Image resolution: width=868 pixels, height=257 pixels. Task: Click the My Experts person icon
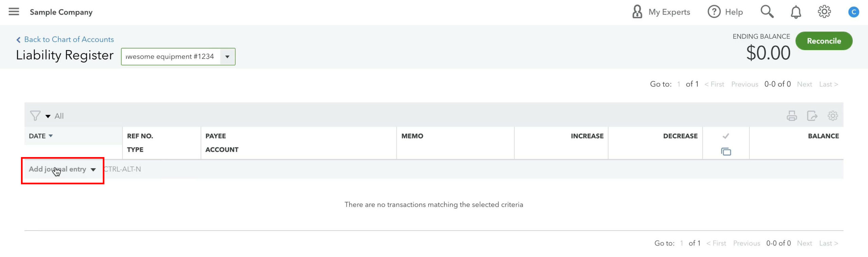point(637,12)
